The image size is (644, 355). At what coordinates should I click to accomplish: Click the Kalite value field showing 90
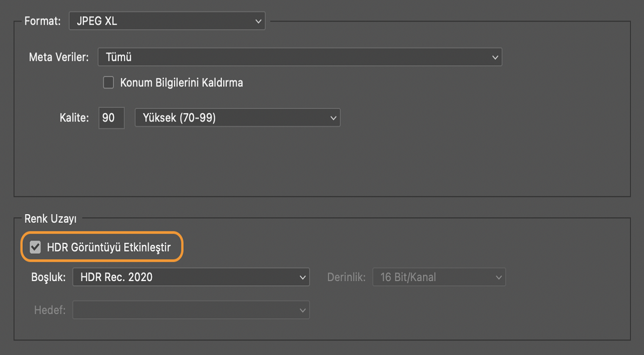coord(111,118)
